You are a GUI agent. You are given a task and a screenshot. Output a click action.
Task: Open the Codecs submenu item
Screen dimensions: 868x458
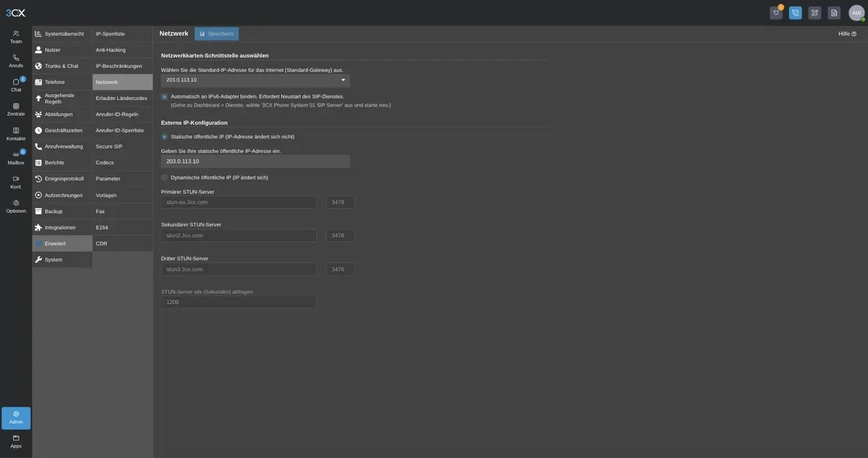click(x=122, y=163)
